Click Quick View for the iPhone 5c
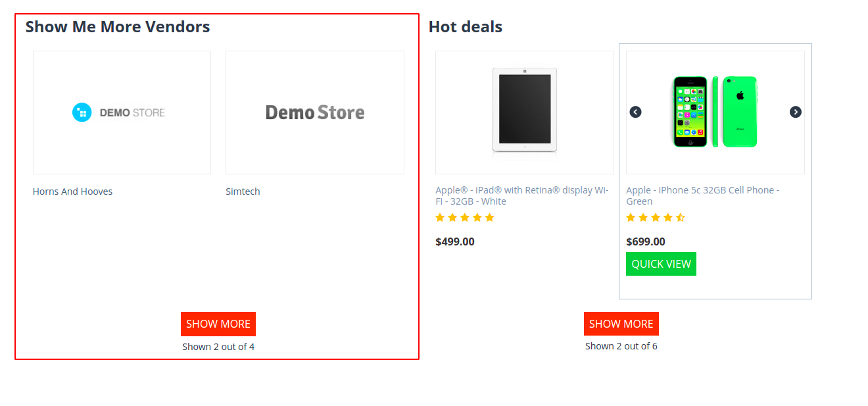868x406 pixels. 661,264
